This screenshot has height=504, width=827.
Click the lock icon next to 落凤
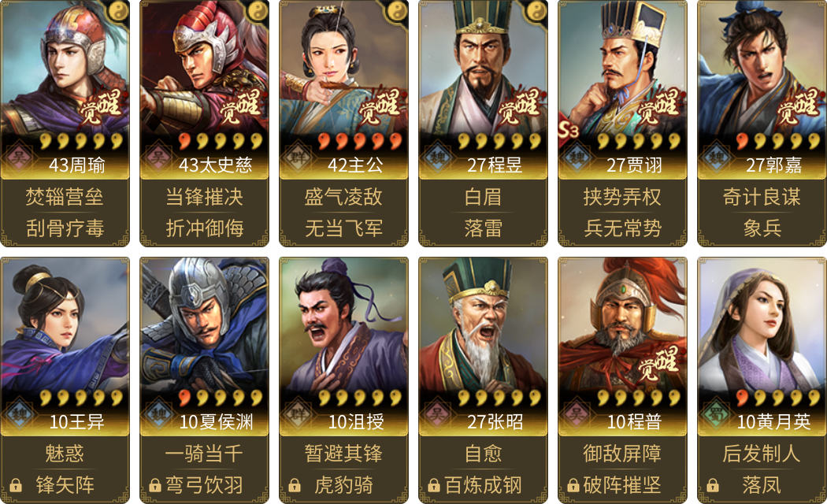pos(713,484)
